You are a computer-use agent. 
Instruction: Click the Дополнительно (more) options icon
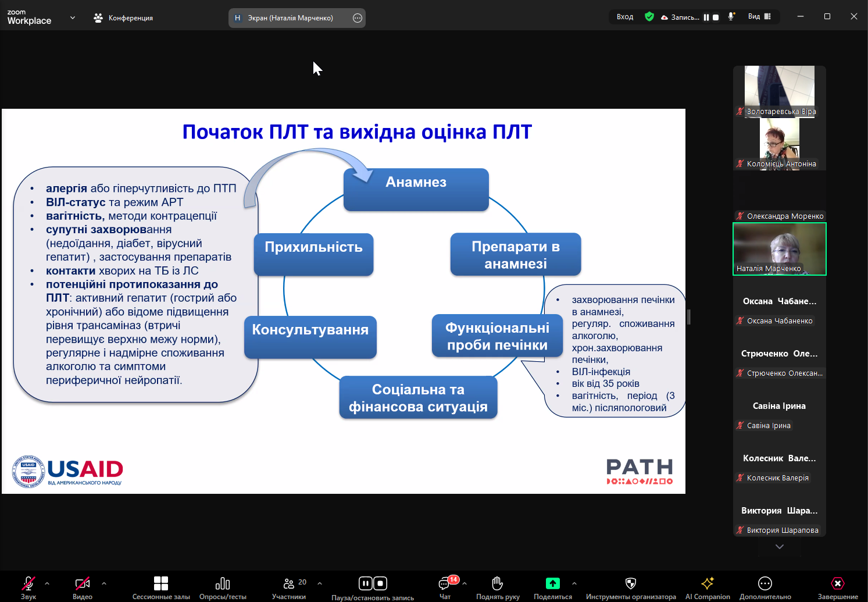(765, 583)
